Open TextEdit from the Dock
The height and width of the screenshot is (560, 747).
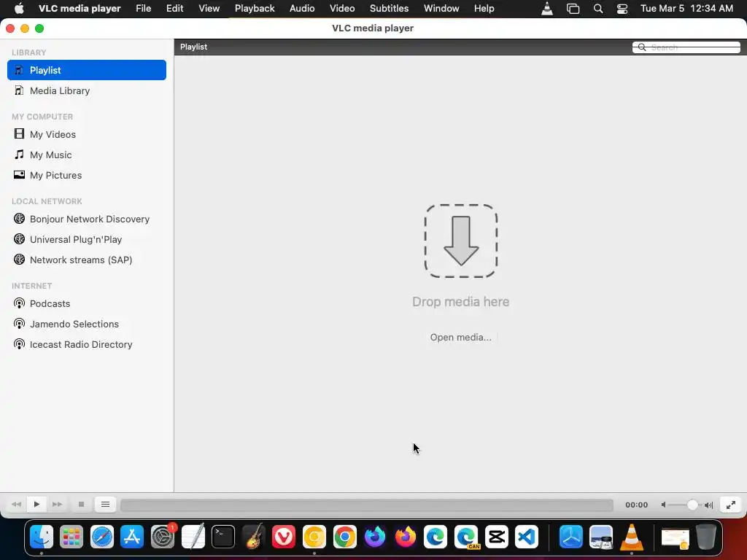tap(193, 537)
